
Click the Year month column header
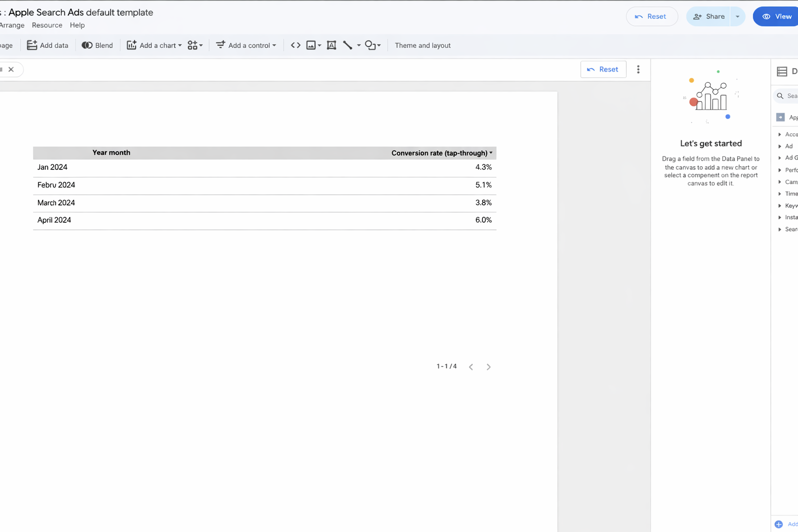111,153
